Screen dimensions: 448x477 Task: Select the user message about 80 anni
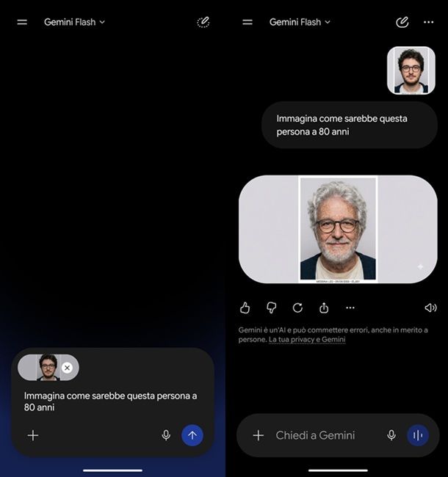click(350, 125)
